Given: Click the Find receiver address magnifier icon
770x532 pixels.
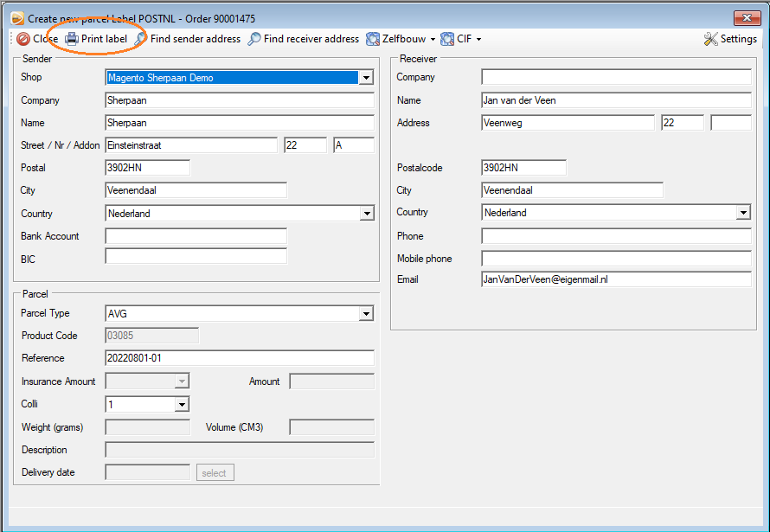Looking at the screenshot, I should tap(253, 39).
